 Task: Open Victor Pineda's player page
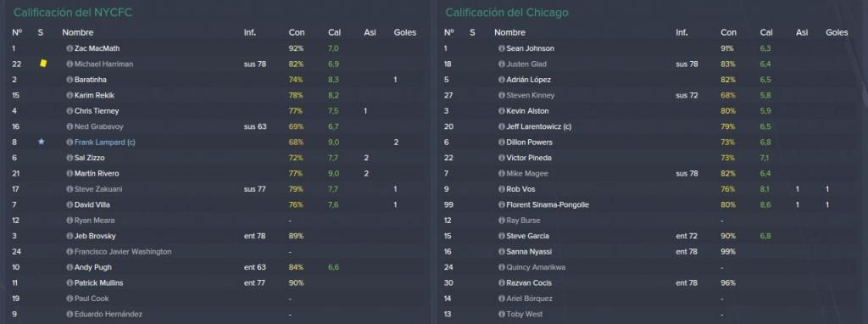point(529,158)
